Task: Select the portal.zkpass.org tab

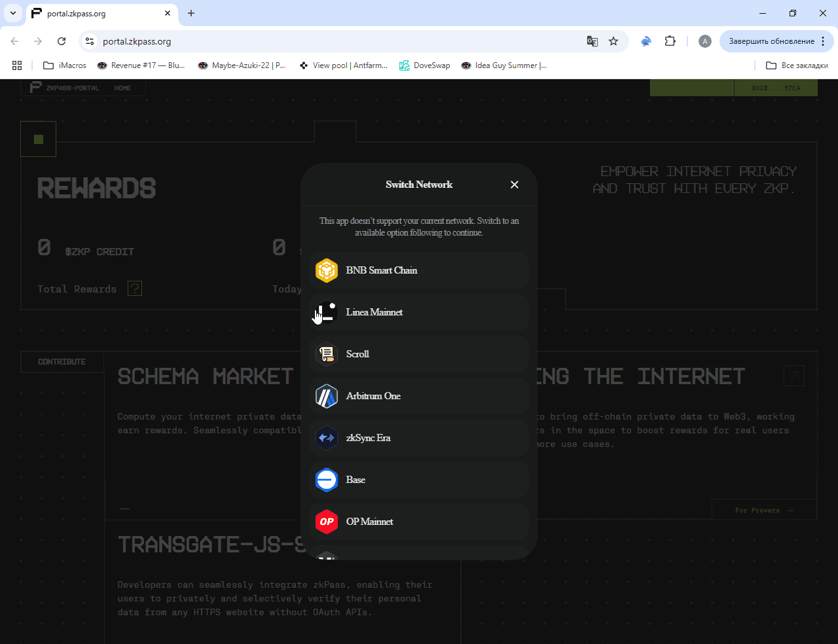Action: [101, 14]
